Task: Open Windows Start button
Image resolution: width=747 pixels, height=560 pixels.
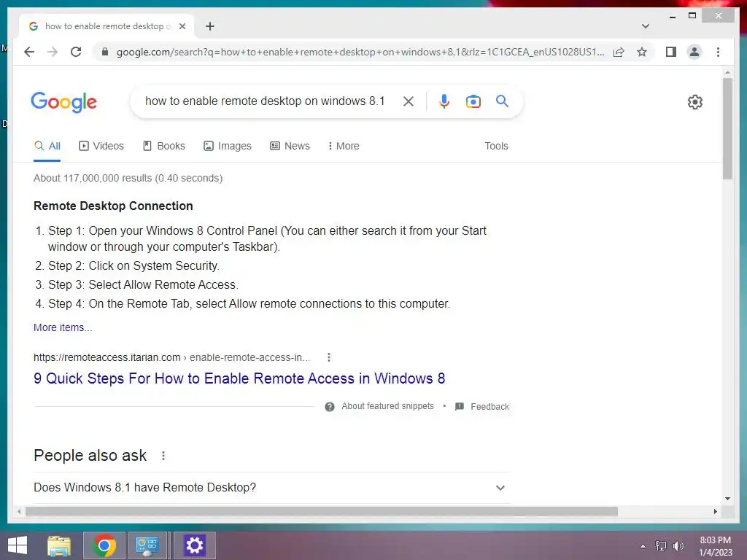Action: tap(18, 545)
